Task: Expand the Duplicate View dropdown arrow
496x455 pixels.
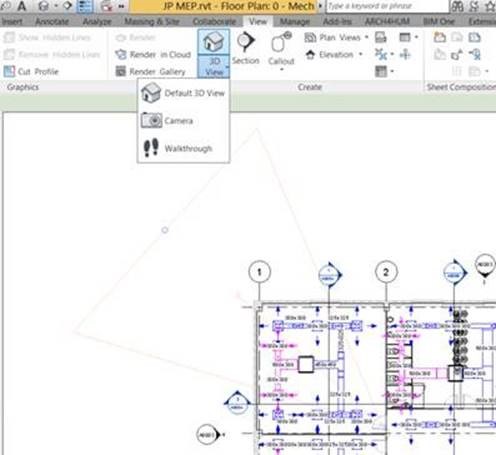Action: (392, 54)
